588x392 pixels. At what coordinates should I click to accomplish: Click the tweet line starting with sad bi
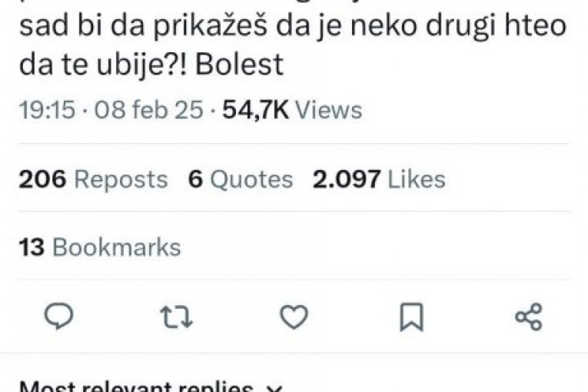(293, 26)
